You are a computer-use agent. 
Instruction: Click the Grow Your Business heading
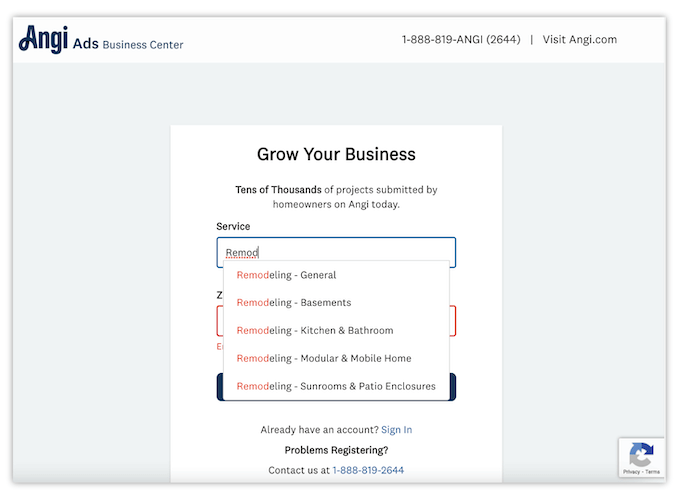[336, 154]
